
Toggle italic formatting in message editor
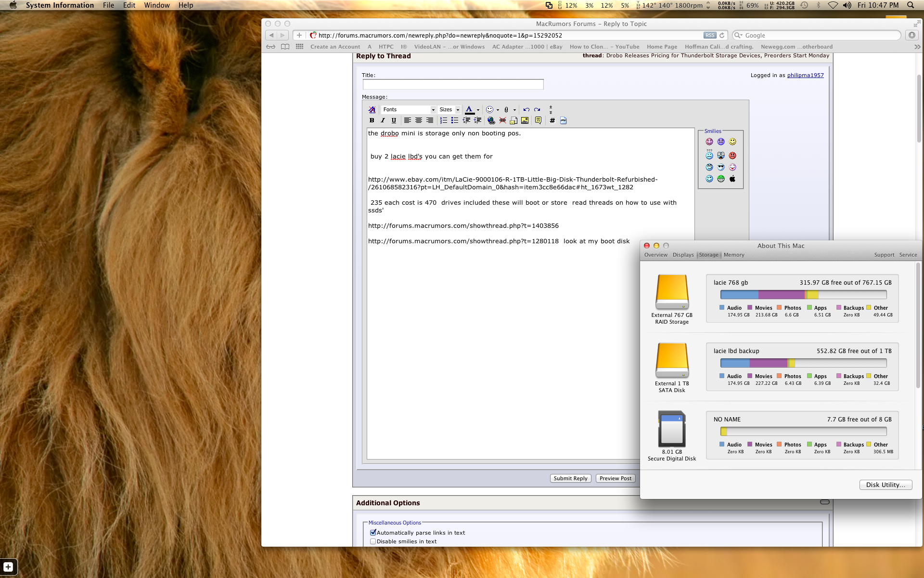click(383, 120)
